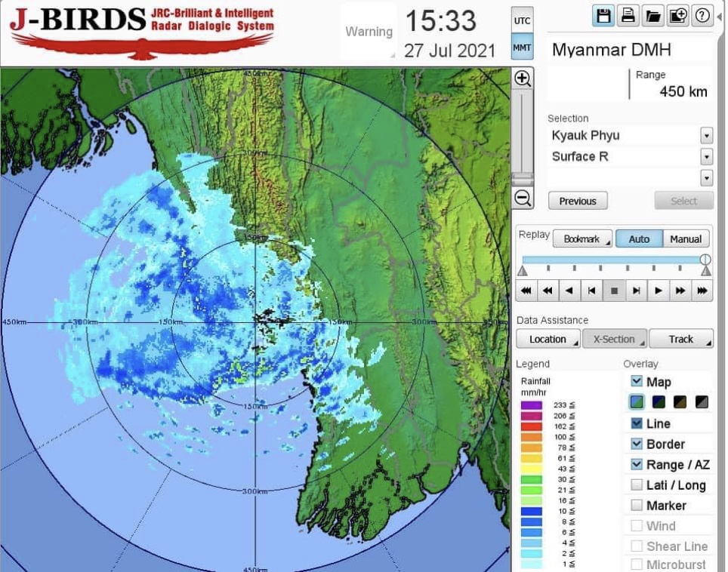Open the Surface R product dropdown
Image resolution: width=728 pixels, height=572 pixels.
[706, 157]
